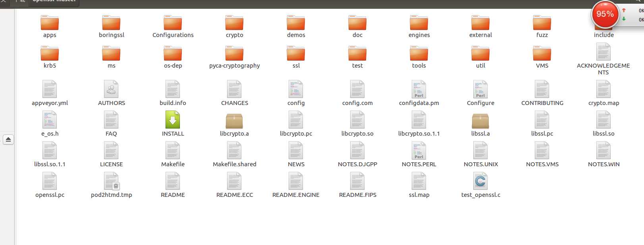The image size is (644, 245).
Task: Select the NOTES.DJGPP file
Action: point(357,150)
